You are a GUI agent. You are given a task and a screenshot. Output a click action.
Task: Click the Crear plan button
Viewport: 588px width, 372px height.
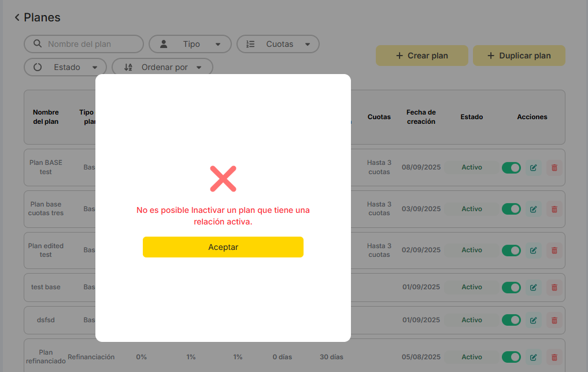421,56
